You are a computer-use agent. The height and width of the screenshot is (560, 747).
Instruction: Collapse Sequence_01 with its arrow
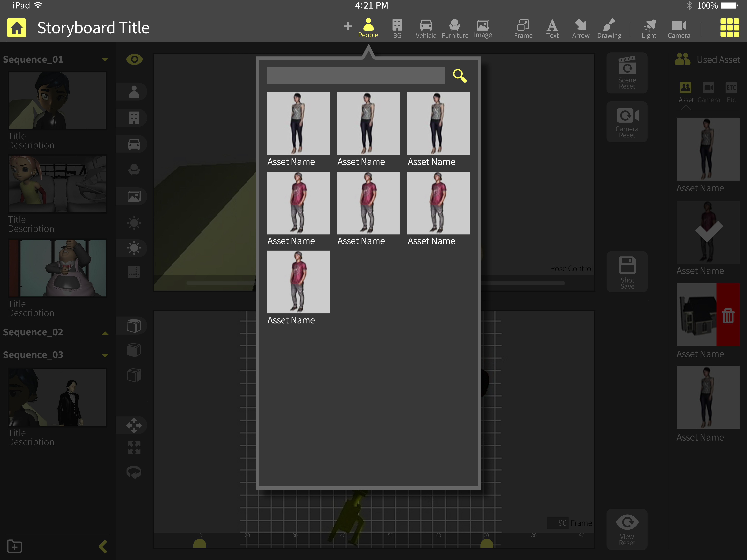pos(105,59)
